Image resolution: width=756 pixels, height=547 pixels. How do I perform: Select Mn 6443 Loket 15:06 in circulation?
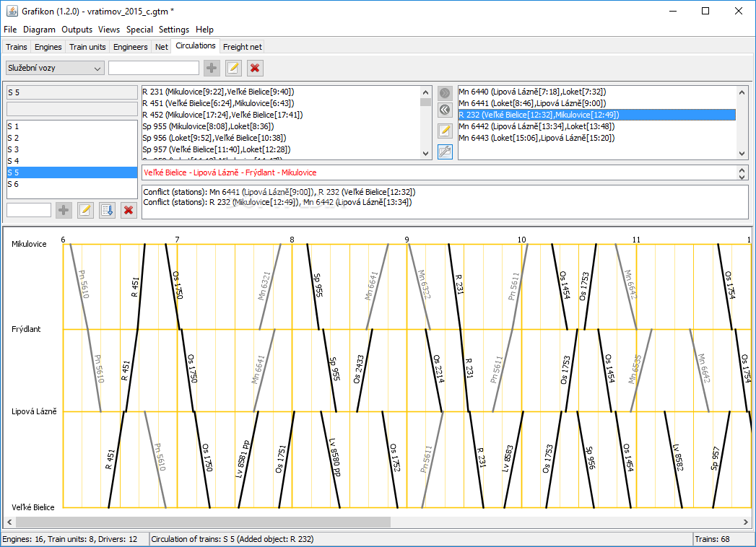coord(597,138)
